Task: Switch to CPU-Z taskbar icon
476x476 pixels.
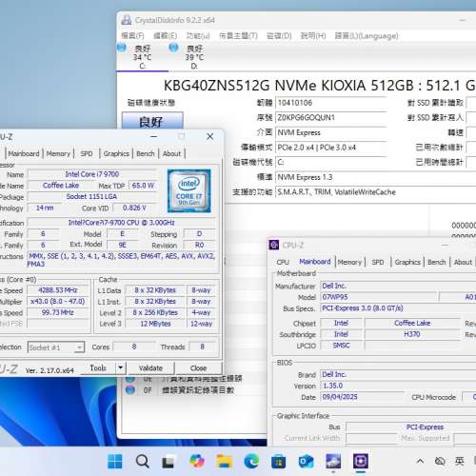Action: [x=361, y=461]
